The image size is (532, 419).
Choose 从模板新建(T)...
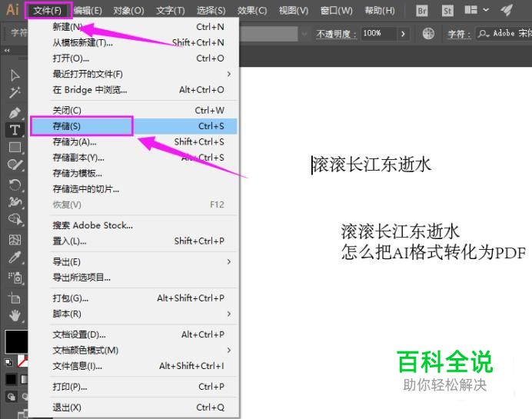click(x=134, y=42)
